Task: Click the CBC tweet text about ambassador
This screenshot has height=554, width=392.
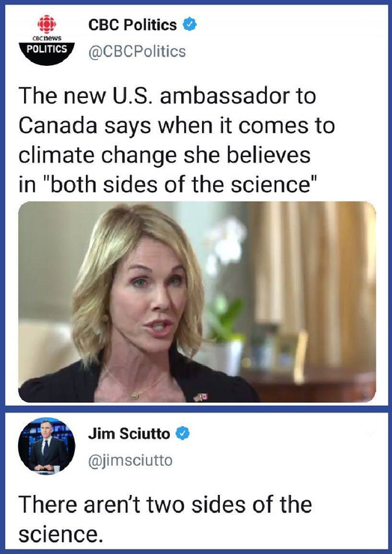Action: (x=177, y=140)
